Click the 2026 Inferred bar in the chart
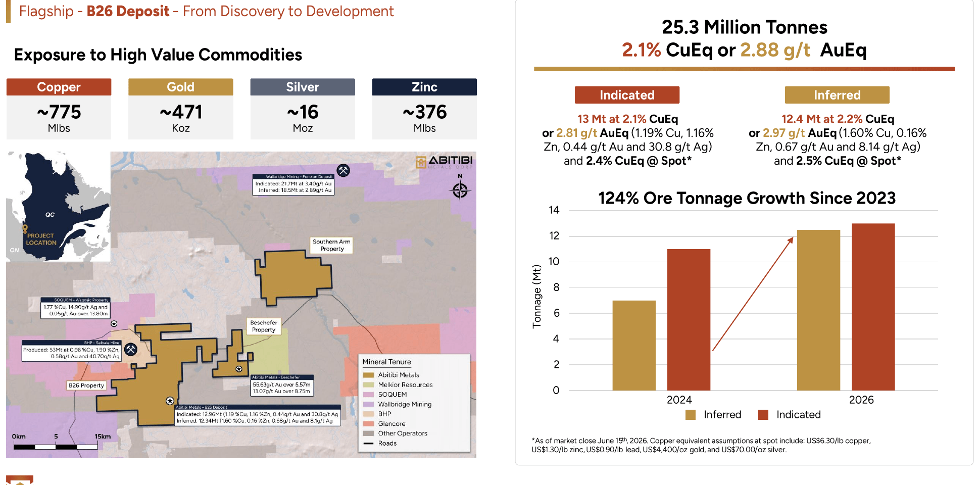This screenshot has height=485, width=980. tap(818, 310)
